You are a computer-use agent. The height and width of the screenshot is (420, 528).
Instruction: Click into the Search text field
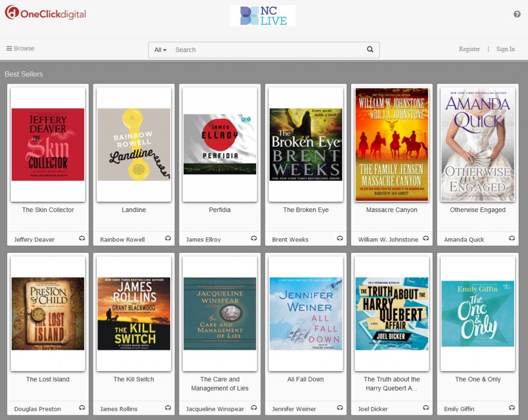(x=266, y=50)
